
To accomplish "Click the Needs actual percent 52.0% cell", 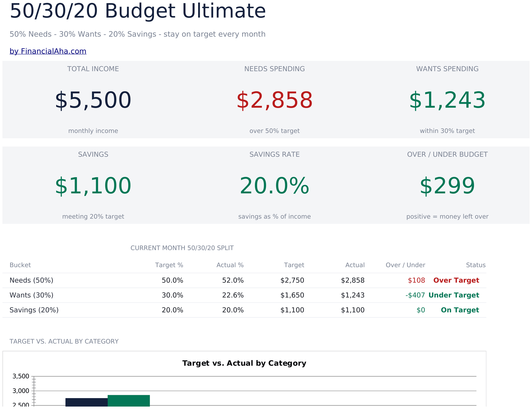I will [x=233, y=280].
